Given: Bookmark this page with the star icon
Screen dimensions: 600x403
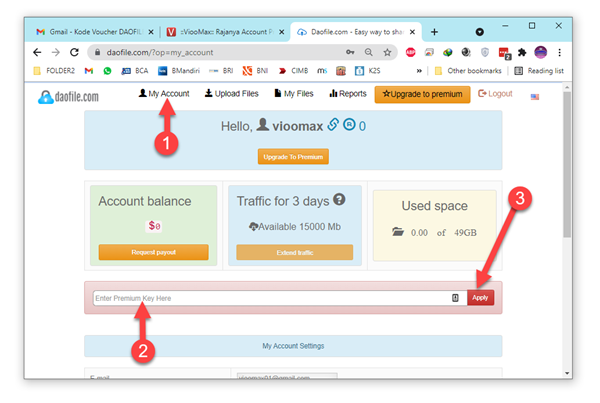Looking at the screenshot, I should [x=386, y=52].
